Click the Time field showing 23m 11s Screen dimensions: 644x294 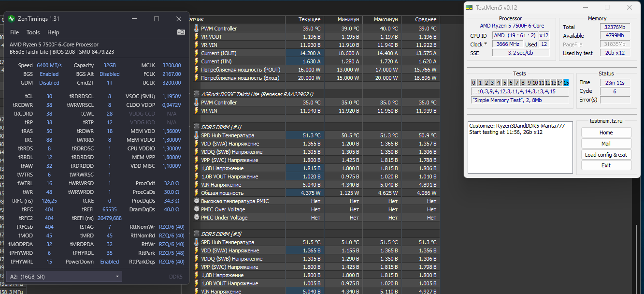point(615,83)
